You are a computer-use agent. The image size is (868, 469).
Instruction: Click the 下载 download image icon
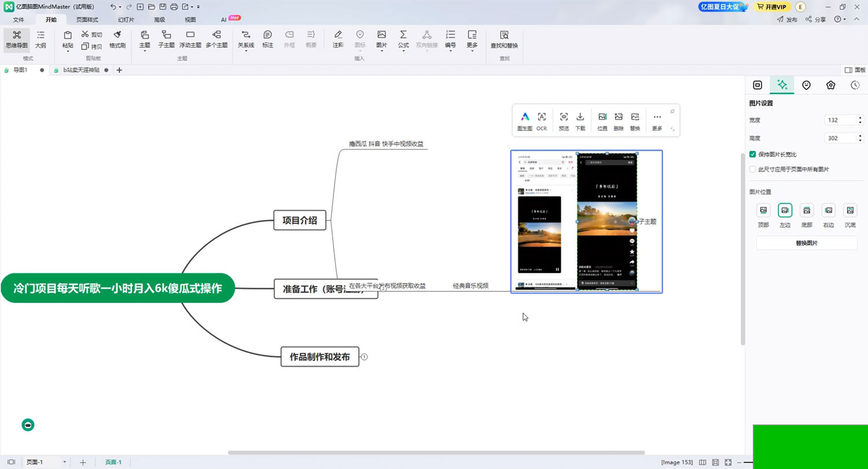tap(580, 120)
